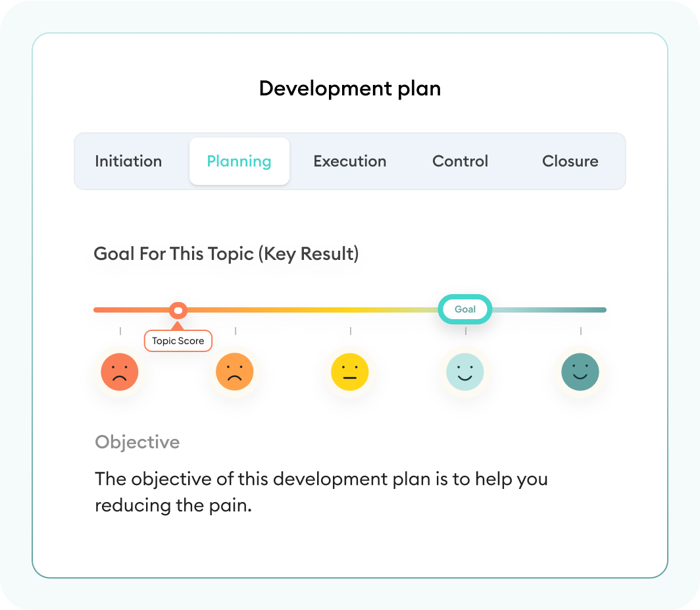Click the Objective heading

pos(137,442)
